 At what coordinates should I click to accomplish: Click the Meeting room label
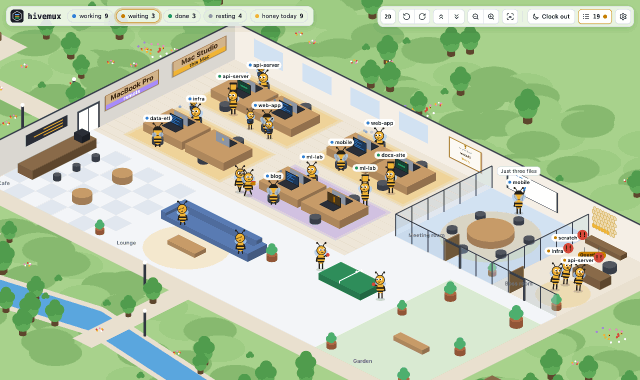tap(427, 235)
